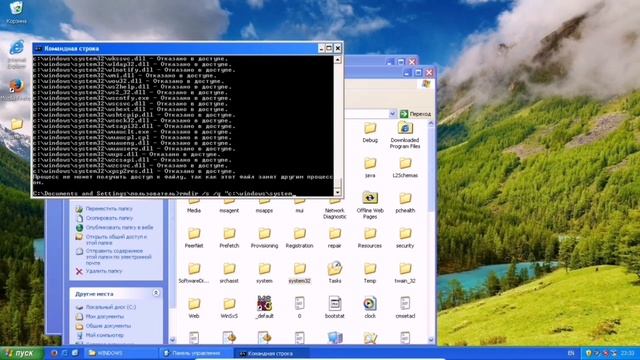Screen dimensions: 640x360
Task: Click Отправить содержимое папки по электронной почте
Action: coord(118,257)
